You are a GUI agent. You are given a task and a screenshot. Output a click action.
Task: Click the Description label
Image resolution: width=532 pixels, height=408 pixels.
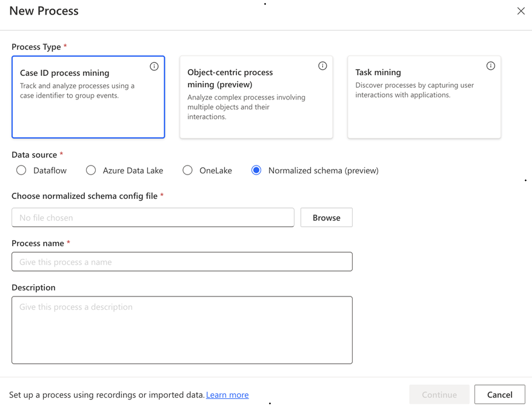[33, 287]
